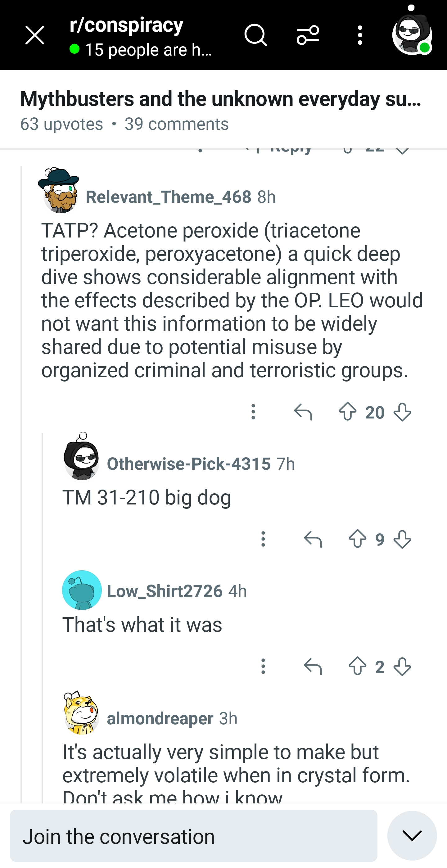The width and height of the screenshot is (447, 868).
Task: Close the post view with the X icon
Action: pyautogui.click(x=35, y=35)
